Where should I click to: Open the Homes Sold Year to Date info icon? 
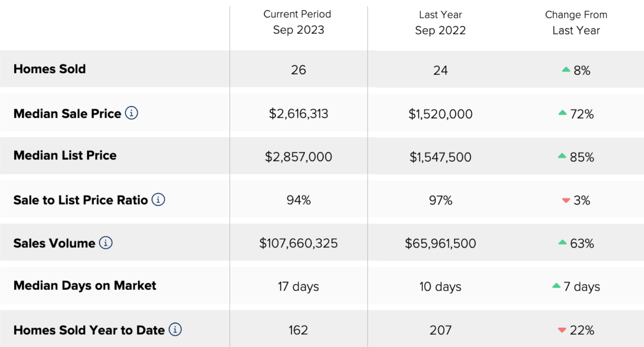pos(175,330)
